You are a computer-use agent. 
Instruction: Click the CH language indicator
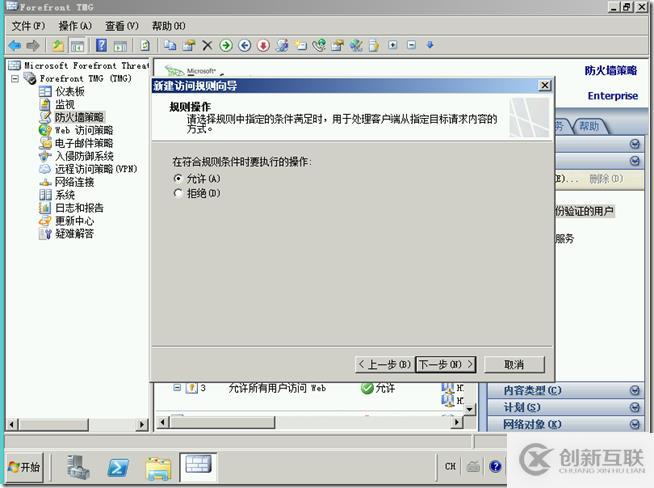pos(450,466)
